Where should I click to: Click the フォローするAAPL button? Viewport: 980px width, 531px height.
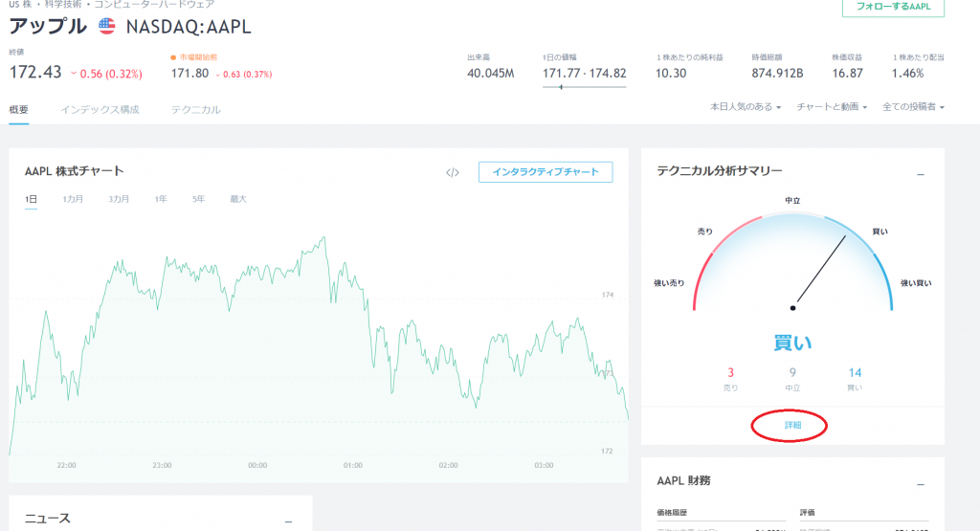point(893,7)
